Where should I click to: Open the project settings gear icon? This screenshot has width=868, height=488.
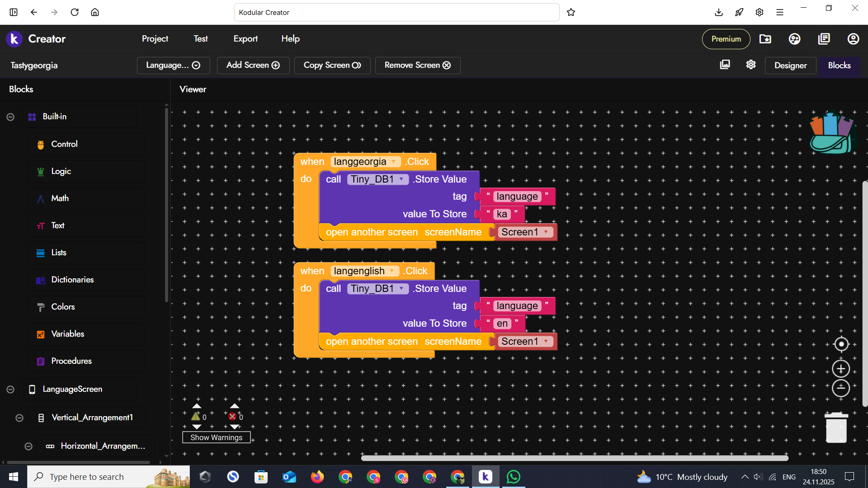(x=751, y=65)
